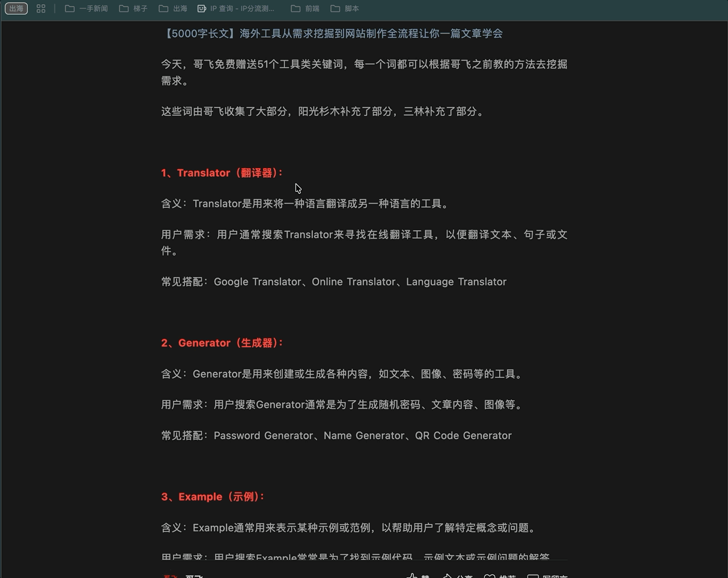The width and height of the screenshot is (728, 578).
Task: Click the line listing Password Generator, Name Generator
Action: point(336,436)
